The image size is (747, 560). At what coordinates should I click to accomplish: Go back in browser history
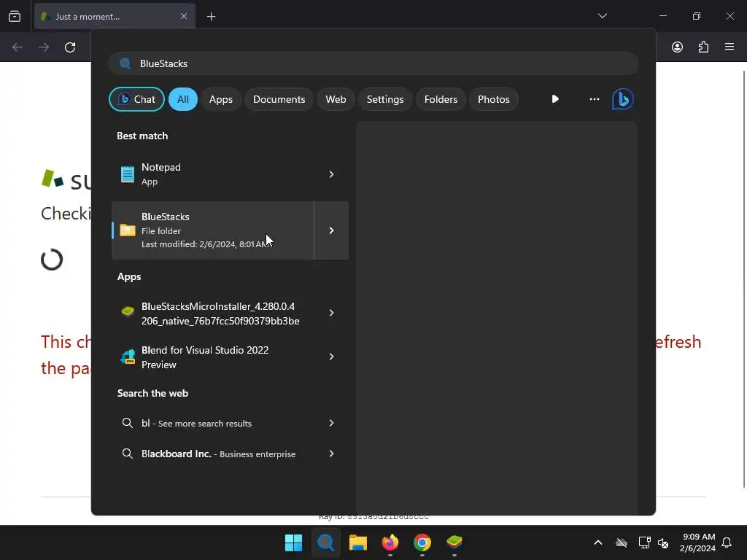pos(18,47)
